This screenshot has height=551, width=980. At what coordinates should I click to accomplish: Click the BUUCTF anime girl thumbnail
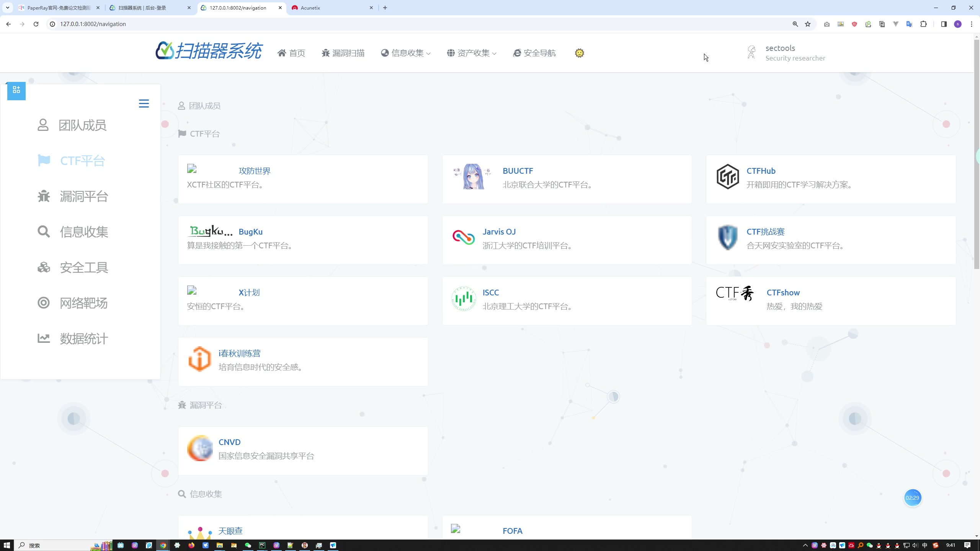click(472, 176)
